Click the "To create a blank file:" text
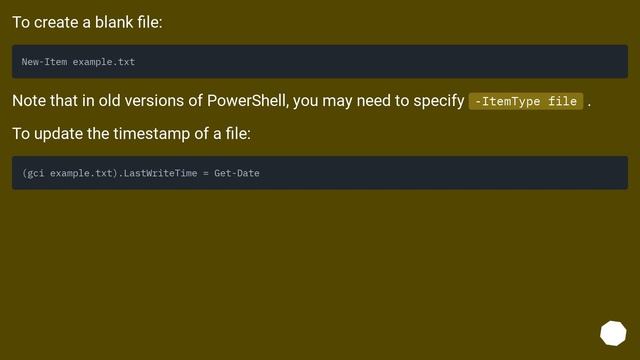The image size is (640, 360). pos(87,22)
